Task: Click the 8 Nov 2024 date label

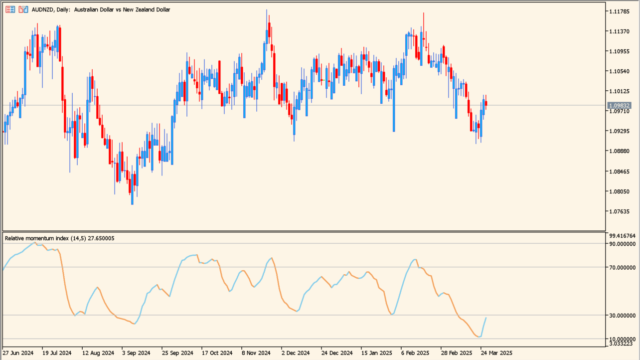Action: point(256,353)
